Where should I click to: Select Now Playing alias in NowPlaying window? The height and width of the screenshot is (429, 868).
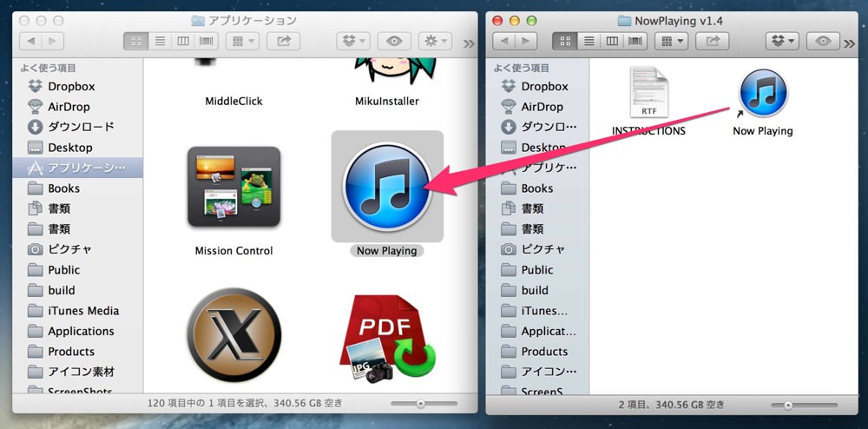tap(763, 93)
